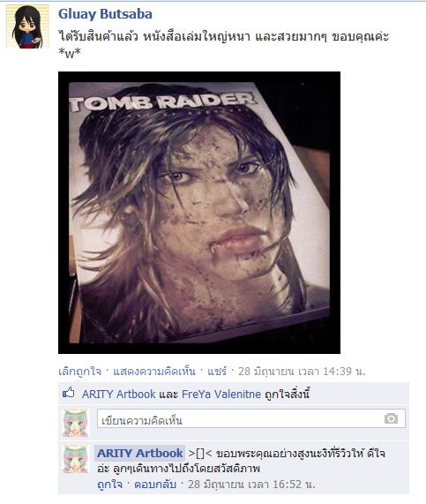Image resolution: width=426 pixels, height=504 pixels.
Task: Focus the เขียนความคิดเห็น comment field
Action: click(250, 418)
